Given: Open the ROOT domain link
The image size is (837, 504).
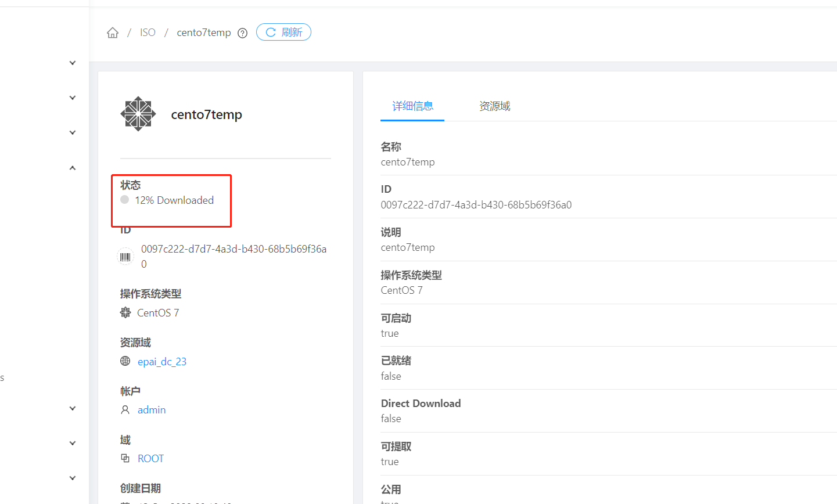Looking at the screenshot, I should (150, 458).
